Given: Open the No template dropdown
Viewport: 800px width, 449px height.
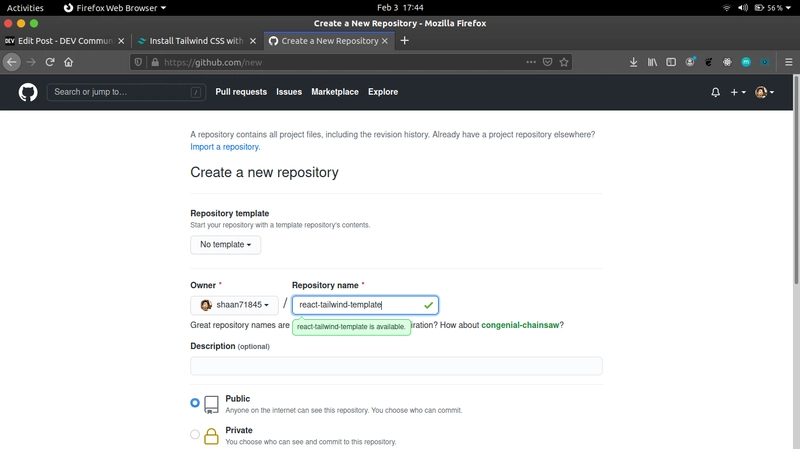Looking at the screenshot, I should 226,245.
